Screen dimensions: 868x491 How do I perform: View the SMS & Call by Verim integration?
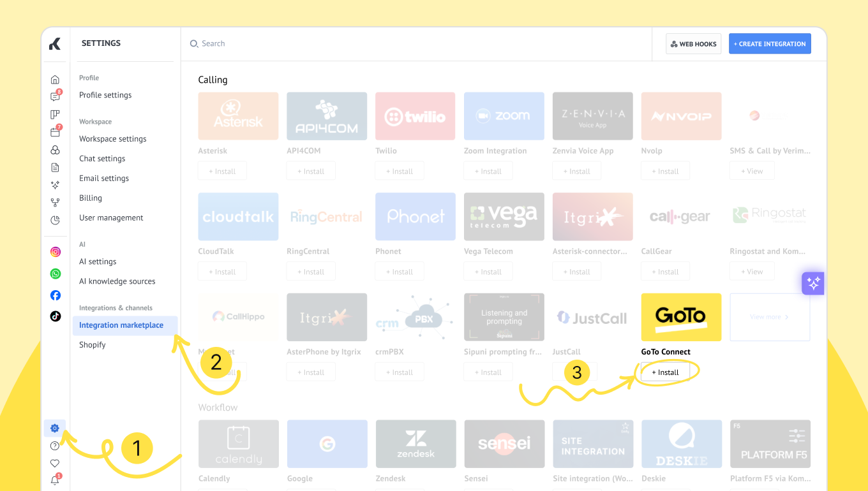click(x=752, y=172)
